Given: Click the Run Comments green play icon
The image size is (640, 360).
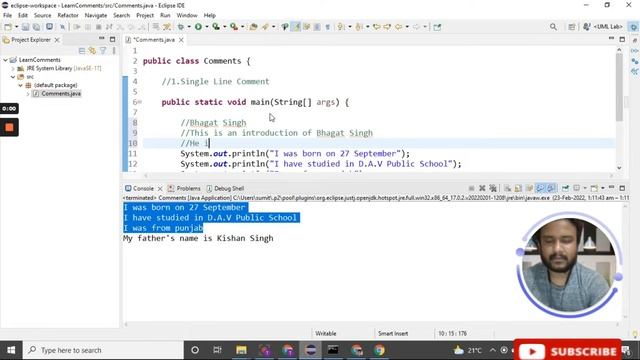Looking at the screenshot, I should (198, 27).
